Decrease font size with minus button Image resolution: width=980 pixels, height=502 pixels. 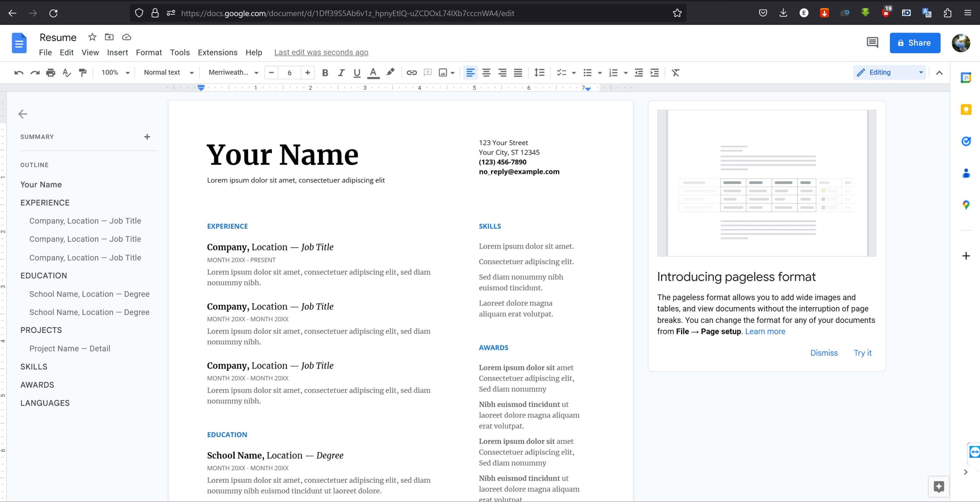[271, 73]
